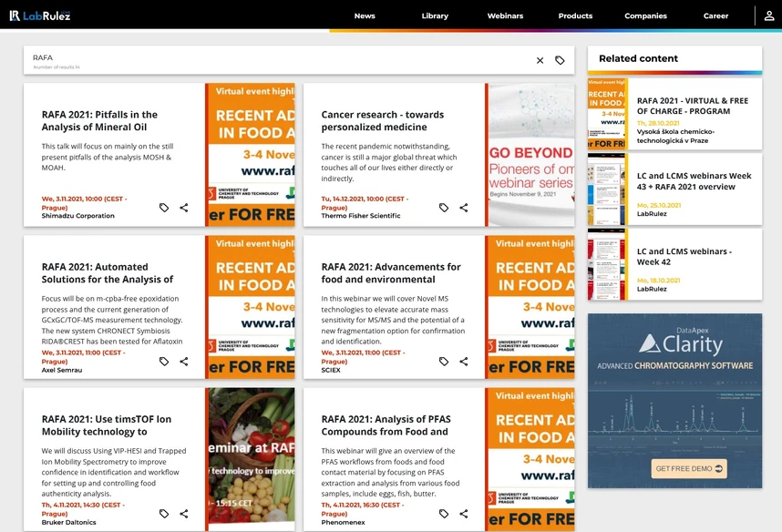Screen dimensions: 782x532
Task: Click the Th, 4.11.2021, 16:30 date text
Action: pos(363,509)
